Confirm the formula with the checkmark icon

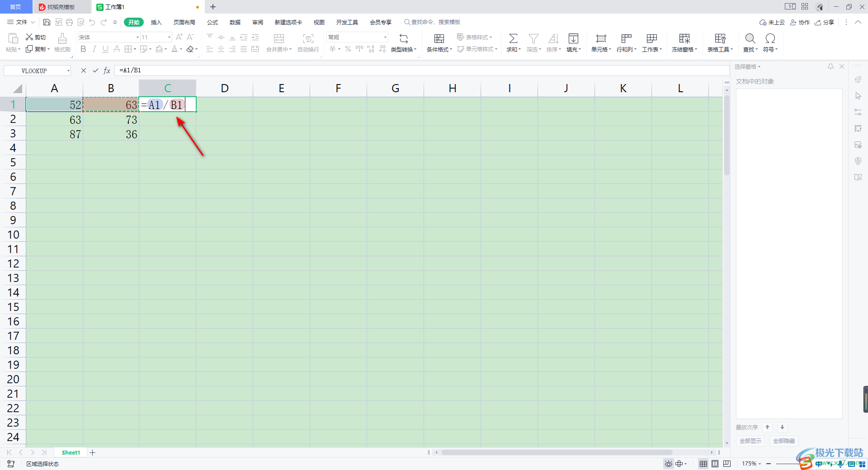95,70
